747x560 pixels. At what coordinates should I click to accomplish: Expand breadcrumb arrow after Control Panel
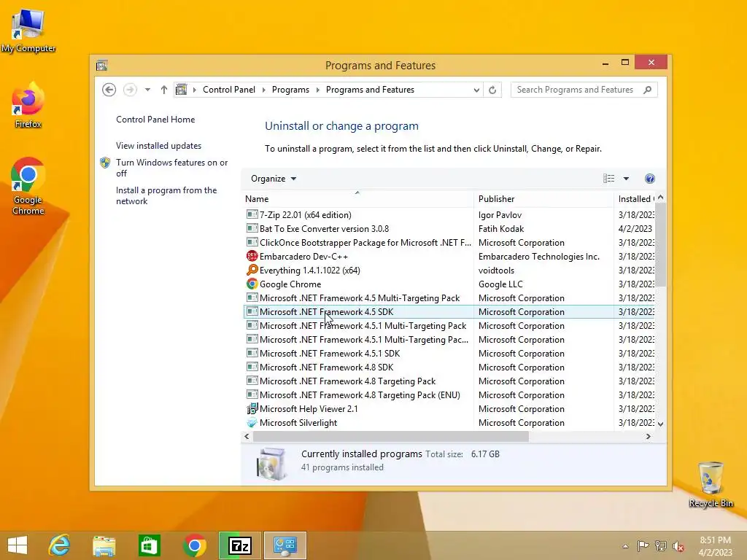[x=264, y=90]
